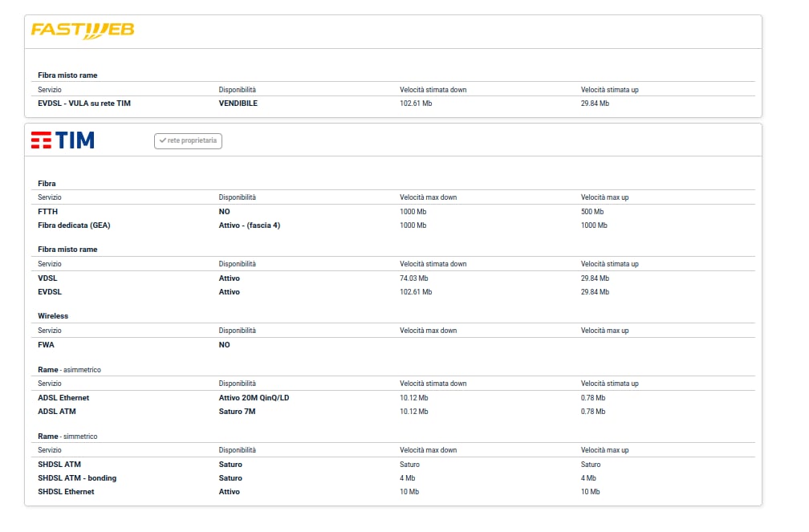Click the SHDSL Ethernet service label
The width and height of the screenshot is (809, 532).
click(66, 492)
